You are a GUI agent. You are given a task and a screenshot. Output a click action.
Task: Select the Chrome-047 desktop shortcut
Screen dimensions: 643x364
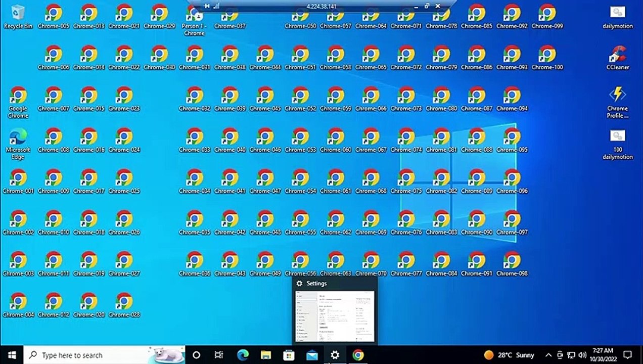pyautogui.click(x=265, y=181)
